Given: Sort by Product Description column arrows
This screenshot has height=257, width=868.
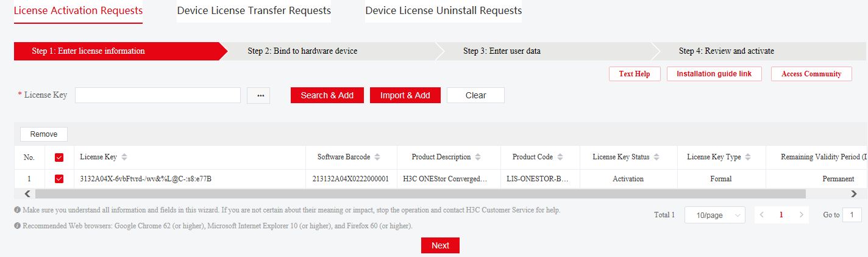Looking at the screenshot, I should [x=478, y=157].
